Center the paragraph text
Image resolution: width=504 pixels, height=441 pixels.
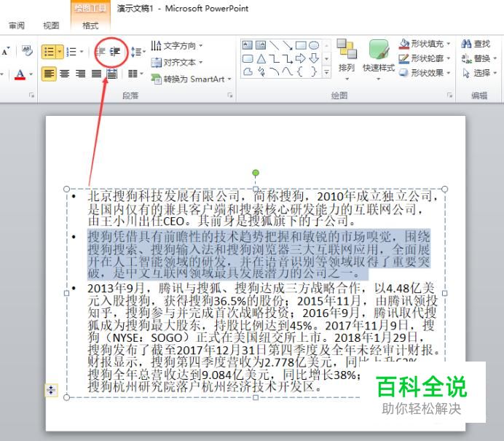pos(65,74)
